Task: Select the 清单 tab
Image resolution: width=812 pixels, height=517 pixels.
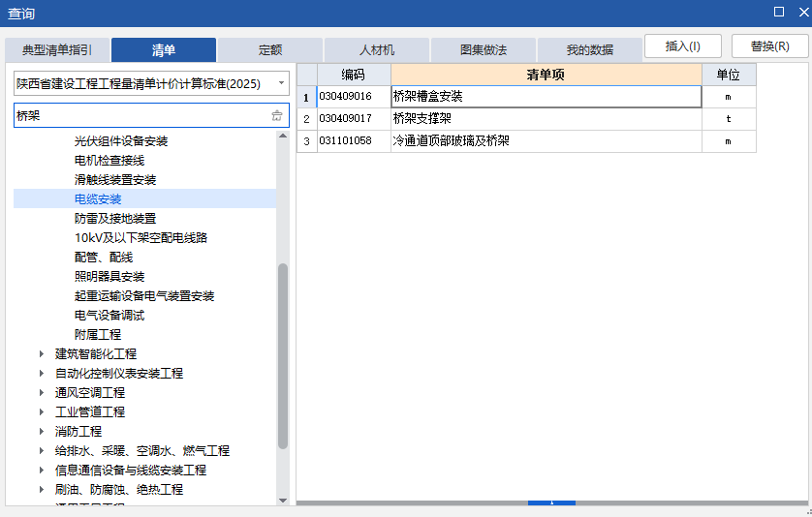Action: (x=164, y=50)
